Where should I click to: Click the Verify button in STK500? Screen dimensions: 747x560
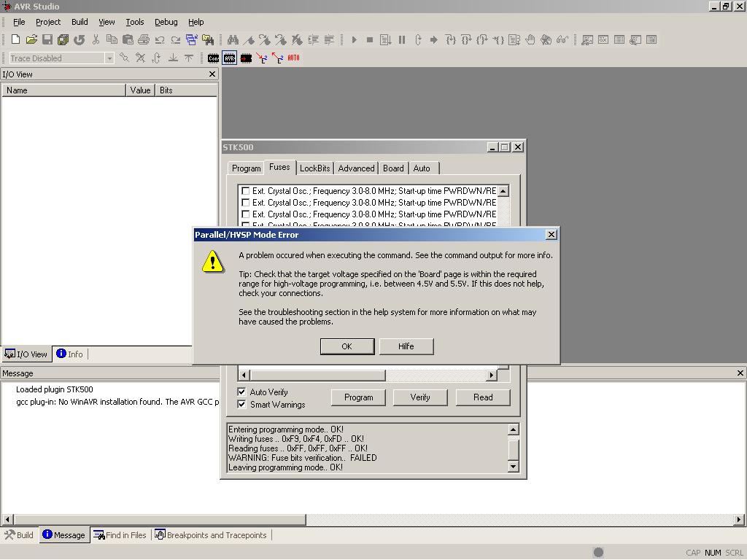[x=419, y=397]
